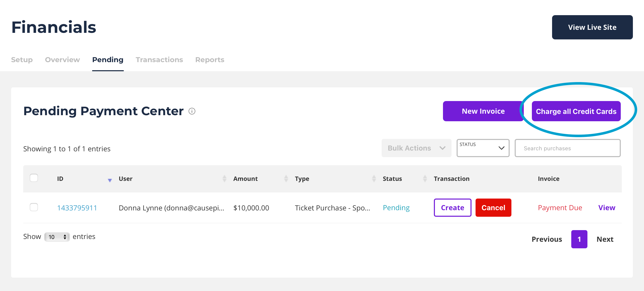Open the Bulk Actions dropdown
644x291 pixels.
[x=416, y=148]
